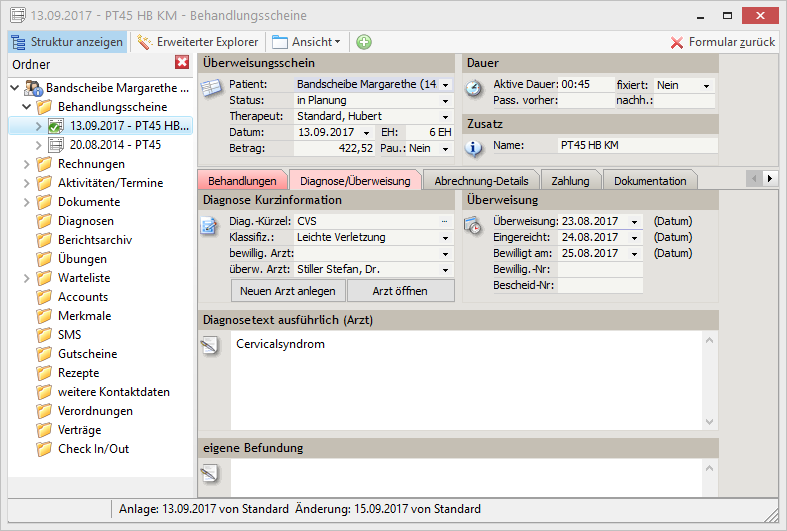Open the Status dropdown

(x=445, y=101)
